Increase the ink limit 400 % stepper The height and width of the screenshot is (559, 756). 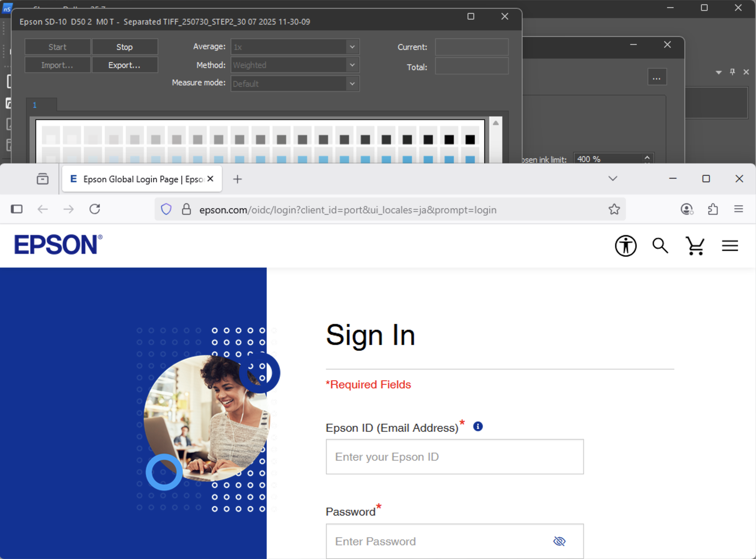(647, 157)
